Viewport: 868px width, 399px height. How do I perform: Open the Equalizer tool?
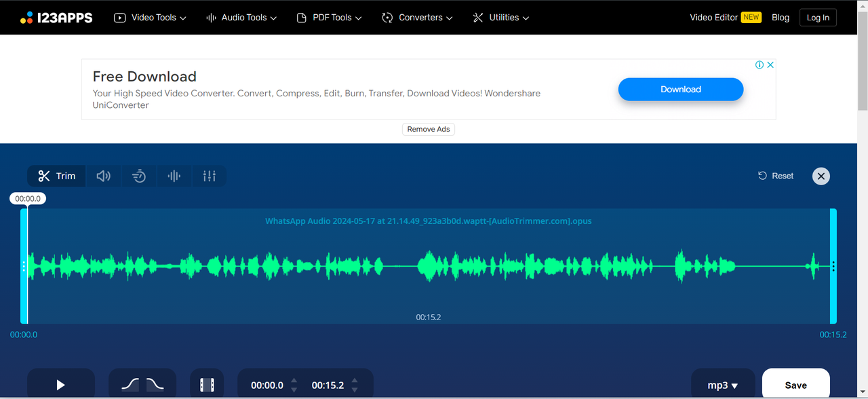coord(210,176)
